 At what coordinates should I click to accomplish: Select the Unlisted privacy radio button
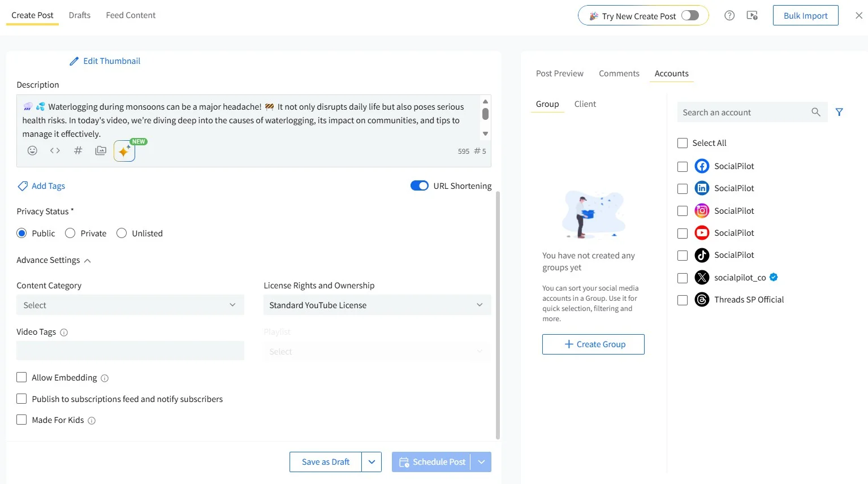click(122, 234)
